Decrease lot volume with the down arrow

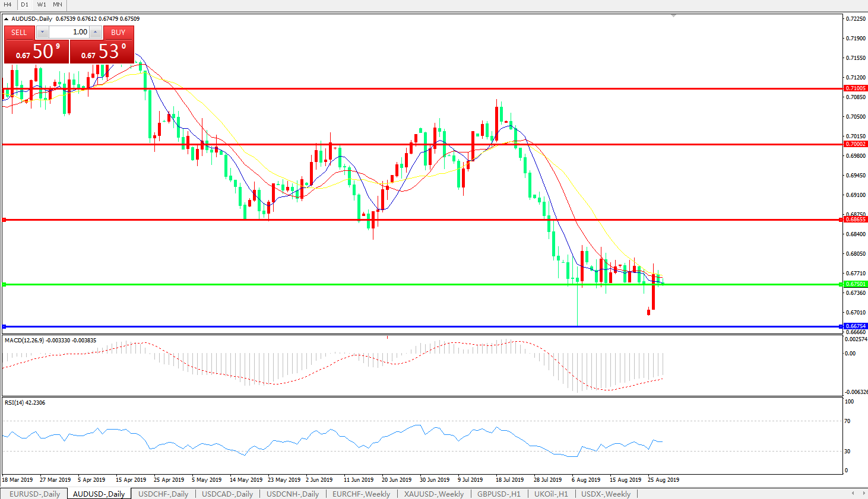[x=42, y=32]
